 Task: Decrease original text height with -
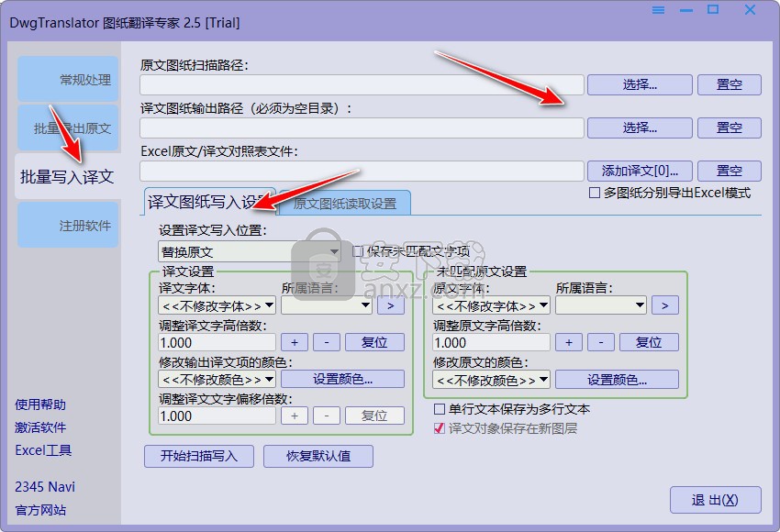(x=601, y=342)
